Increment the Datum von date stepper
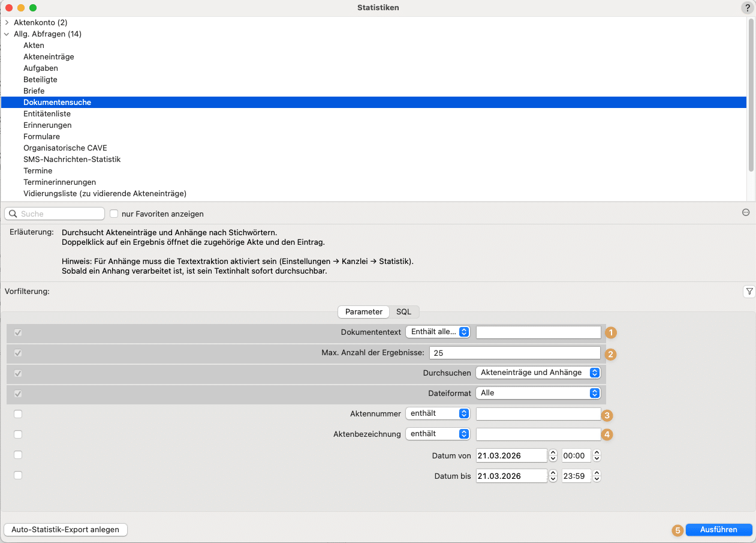The width and height of the screenshot is (756, 543). tap(553, 453)
